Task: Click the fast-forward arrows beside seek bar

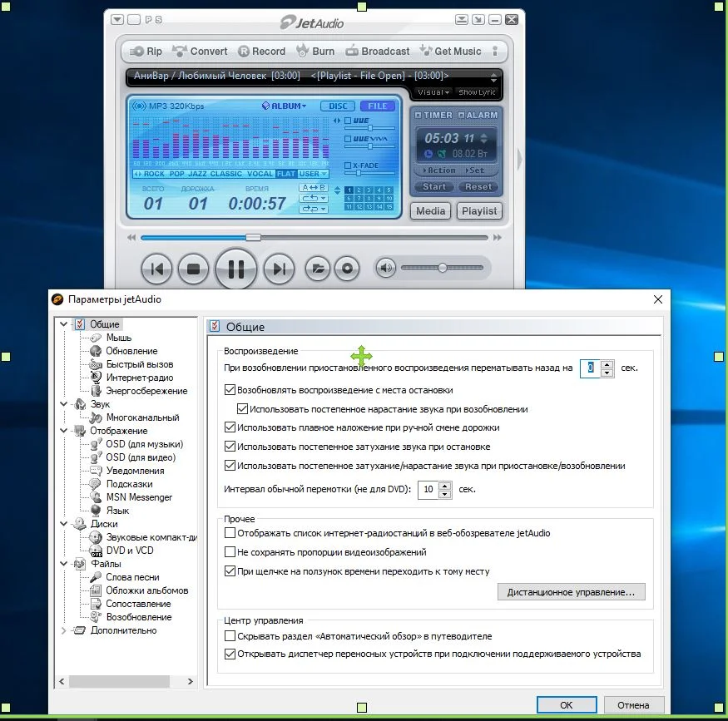Action: (x=498, y=238)
